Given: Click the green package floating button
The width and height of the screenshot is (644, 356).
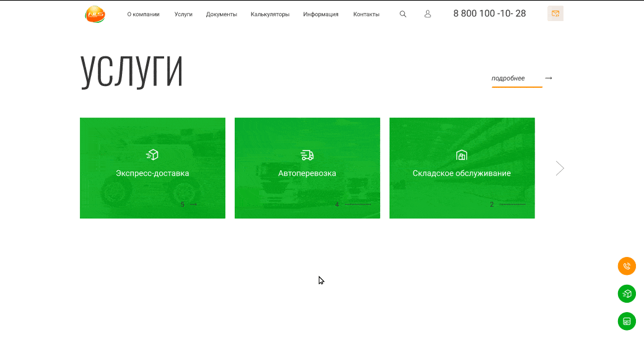Looking at the screenshot, I should 627,293.
